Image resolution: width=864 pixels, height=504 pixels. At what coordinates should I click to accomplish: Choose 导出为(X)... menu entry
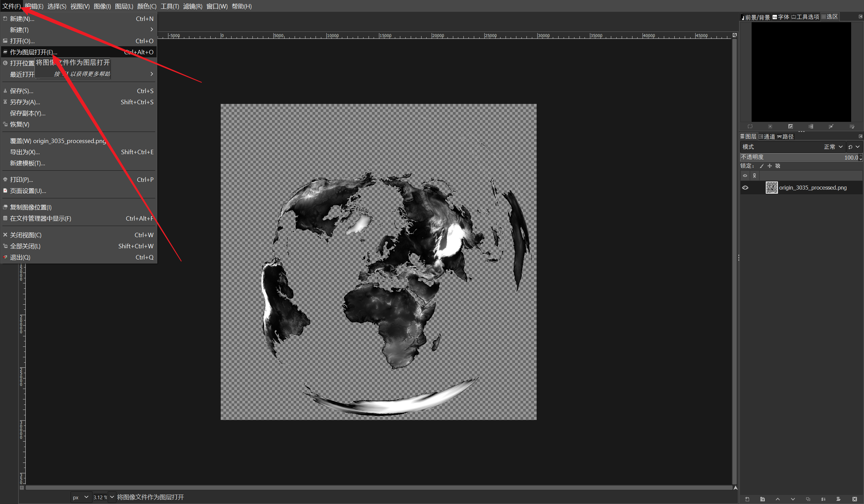coord(79,152)
